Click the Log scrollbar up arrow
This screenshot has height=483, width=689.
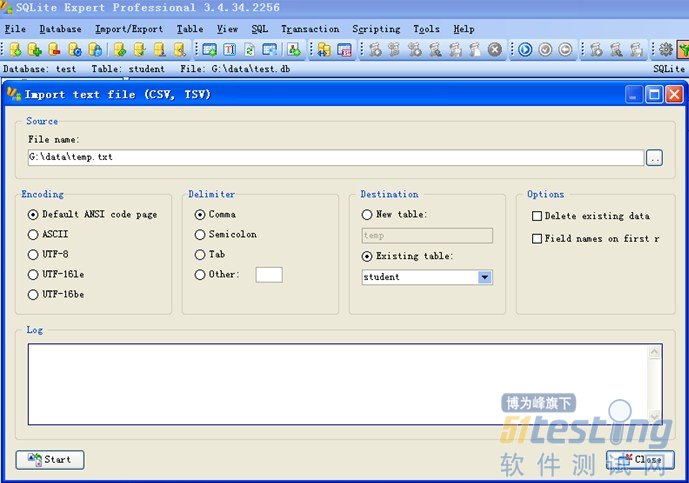(654, 352)
